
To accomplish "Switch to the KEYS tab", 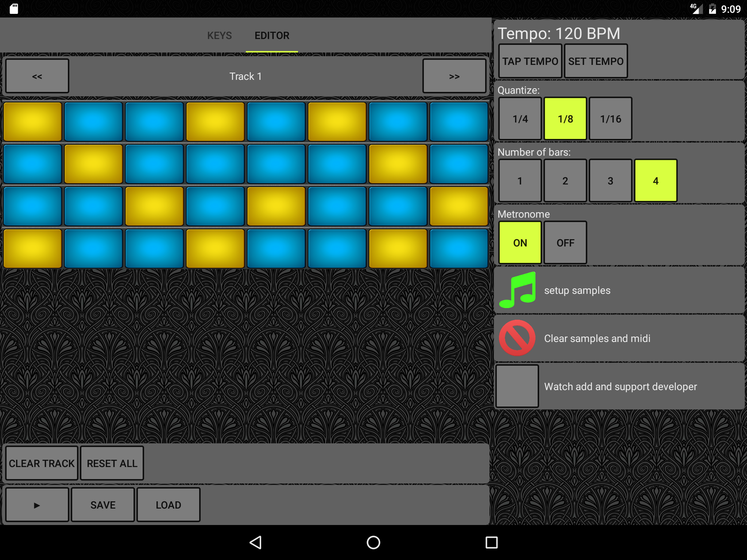I will click(x=220, y=35).
